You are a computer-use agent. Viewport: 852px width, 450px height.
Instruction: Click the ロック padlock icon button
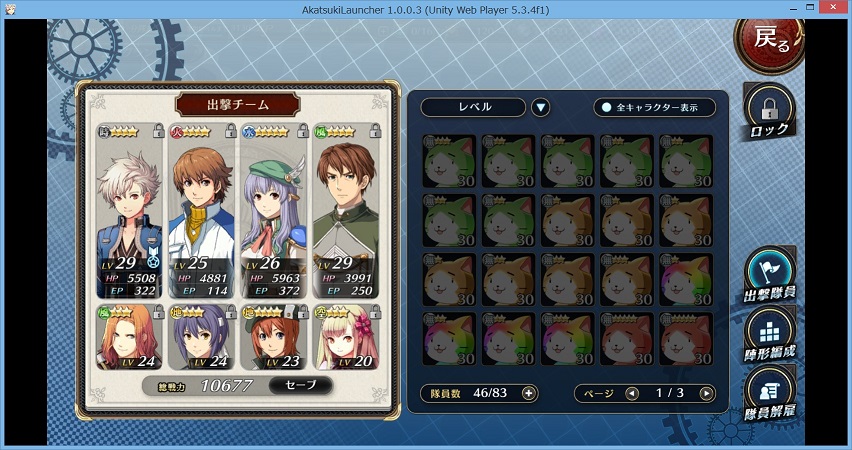(769, 112)
